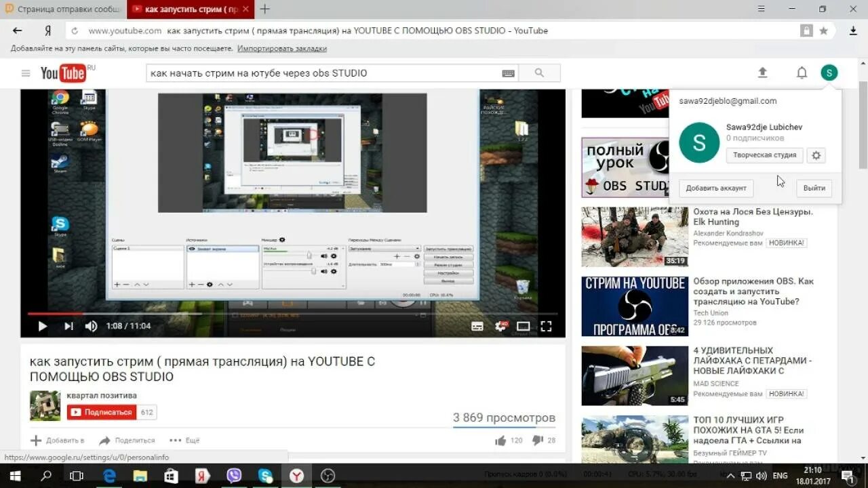
Task: Click the magnifier search button
Action: point(540,73)
